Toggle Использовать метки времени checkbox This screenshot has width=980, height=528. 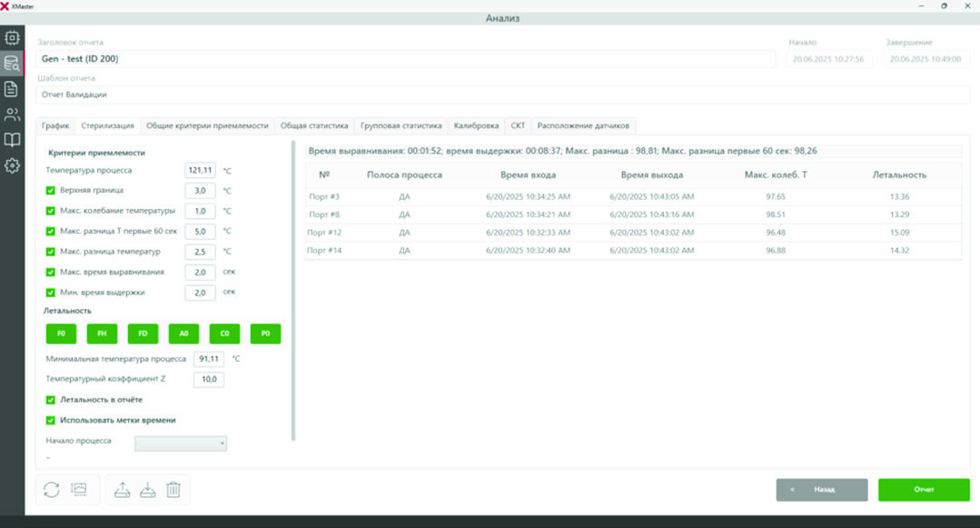pyautogui.click(x=51, y=420)
